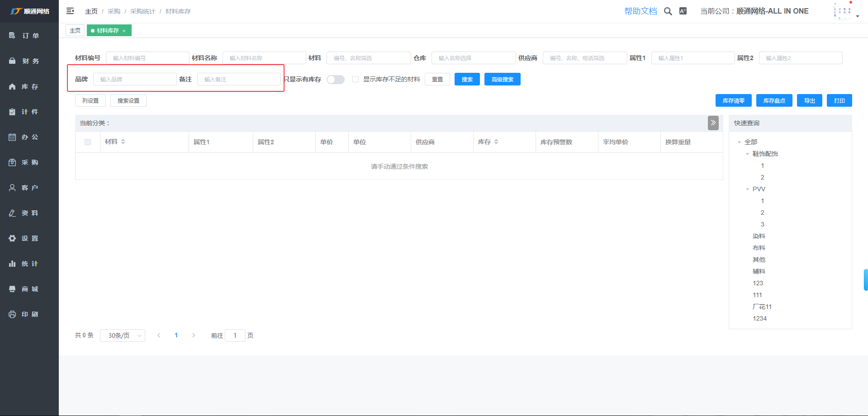Image resolution: width=868 pixels, height=416 pixels.
Task: Open the 设置 settings gear icon
Action: [12, 238]
